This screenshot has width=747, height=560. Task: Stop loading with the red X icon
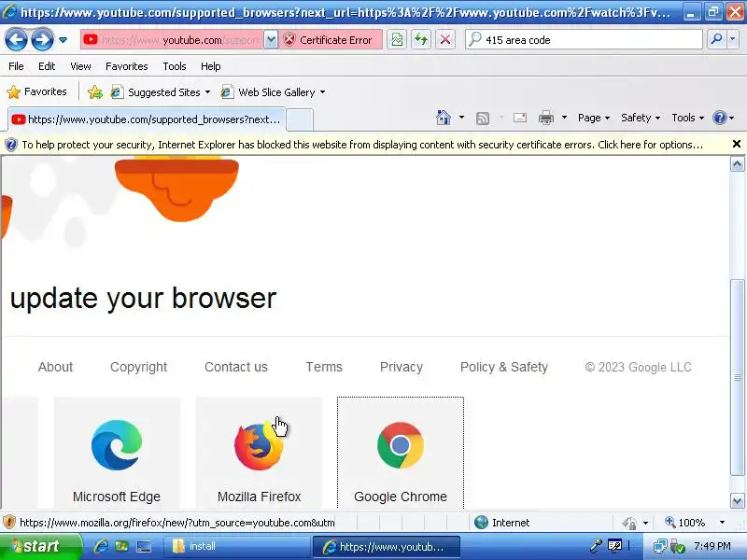445,40
